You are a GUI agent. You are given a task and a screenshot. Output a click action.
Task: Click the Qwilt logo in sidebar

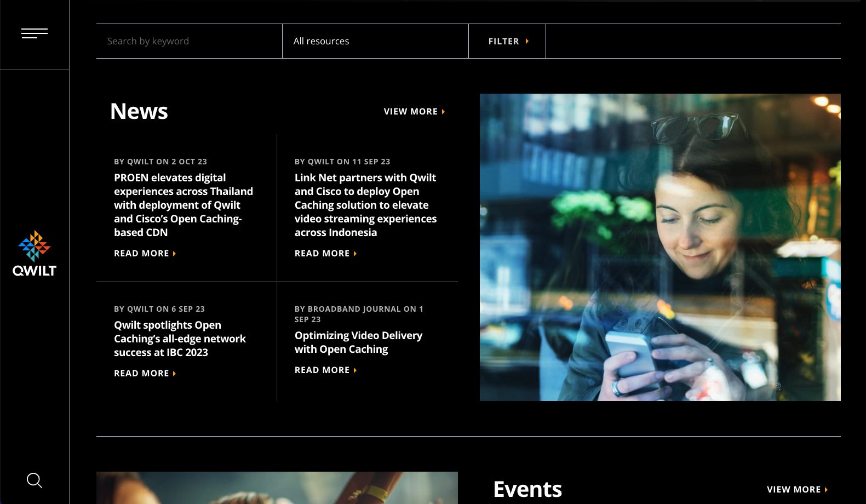click(x=35, y=254)
